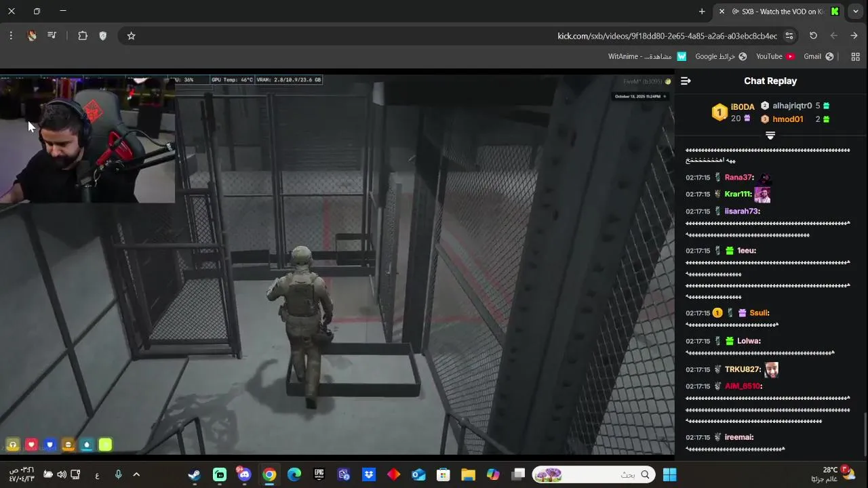Open the apps grid on bookmarks bar
The height and width of the screenshot is (488, 868).
(x=855, y=56)
